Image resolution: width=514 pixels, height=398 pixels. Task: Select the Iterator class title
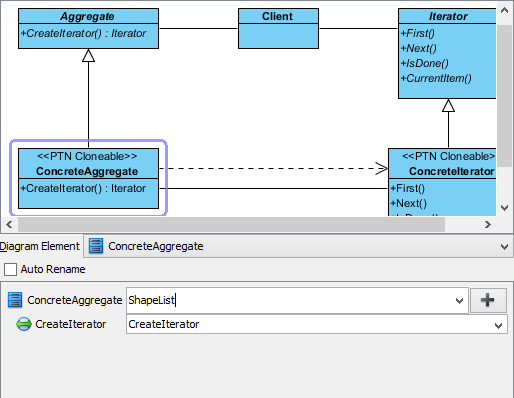pos(448,16)
